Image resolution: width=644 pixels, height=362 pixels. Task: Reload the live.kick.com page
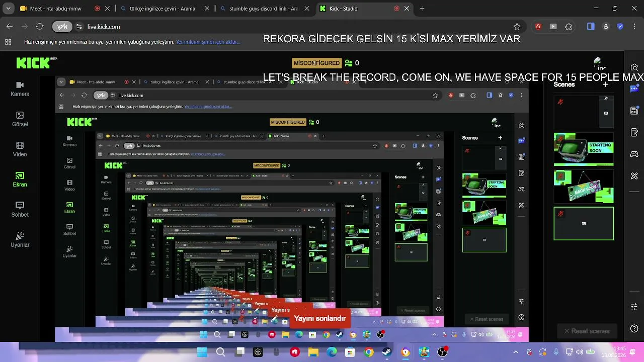pyautogui.click(x=40, y=27)
